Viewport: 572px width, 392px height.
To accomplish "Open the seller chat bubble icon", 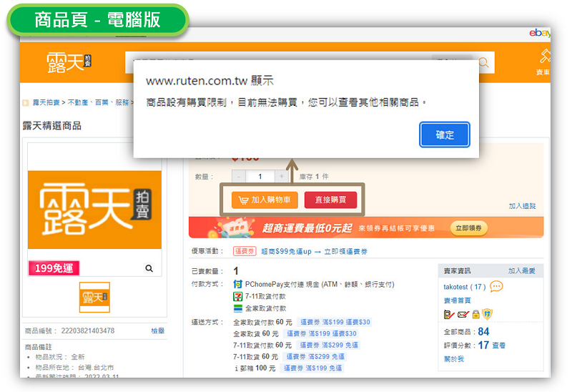I will point(496,287).
